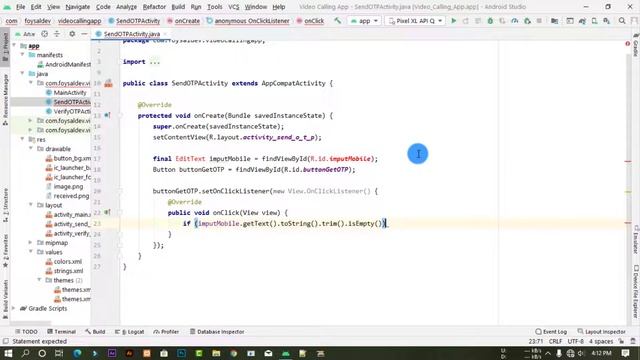Open the Profiler tool window
Viewport: 640px width, 360px height.
click(x=166, y=331)
